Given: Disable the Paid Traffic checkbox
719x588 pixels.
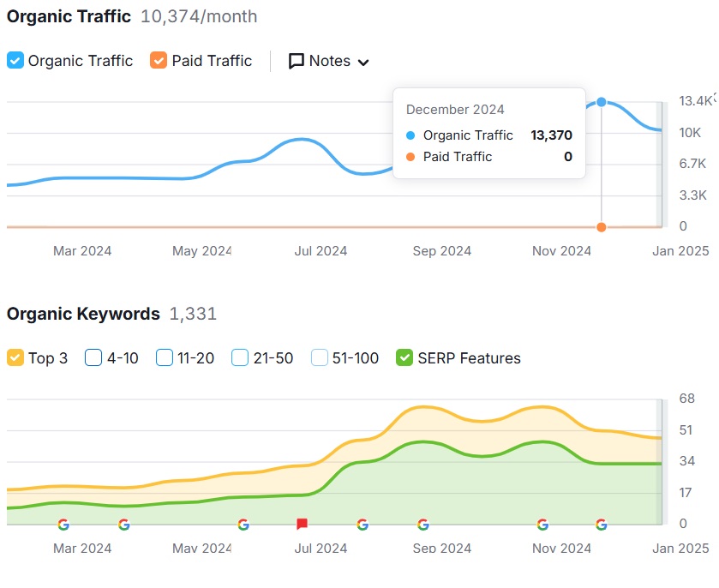Looking at the screenshot, I should pos(159,61).
